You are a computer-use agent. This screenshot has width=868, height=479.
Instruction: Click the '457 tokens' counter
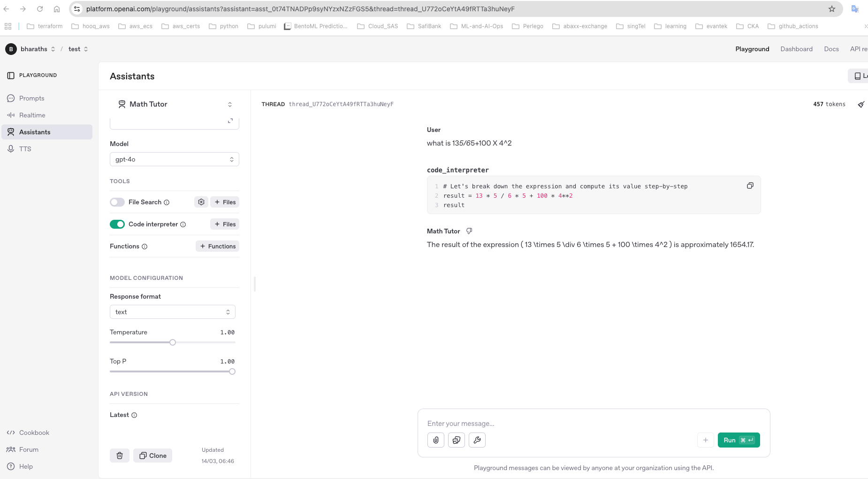click(829, 104)
